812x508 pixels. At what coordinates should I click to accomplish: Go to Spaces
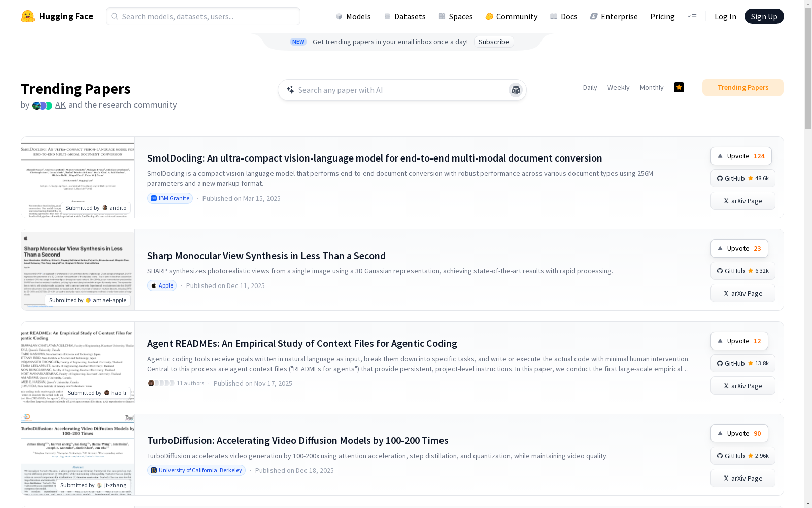coord(456,16)
